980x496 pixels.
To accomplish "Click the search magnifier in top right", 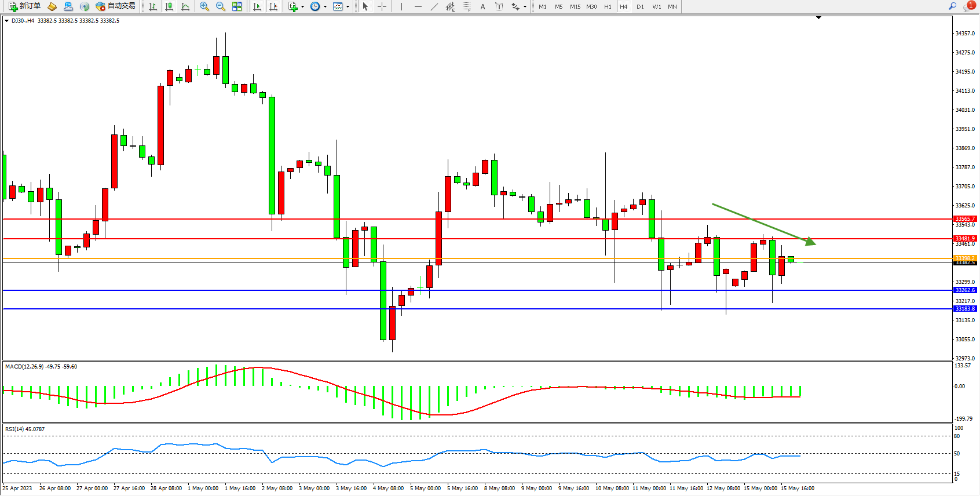I will [x=952, y=6].
